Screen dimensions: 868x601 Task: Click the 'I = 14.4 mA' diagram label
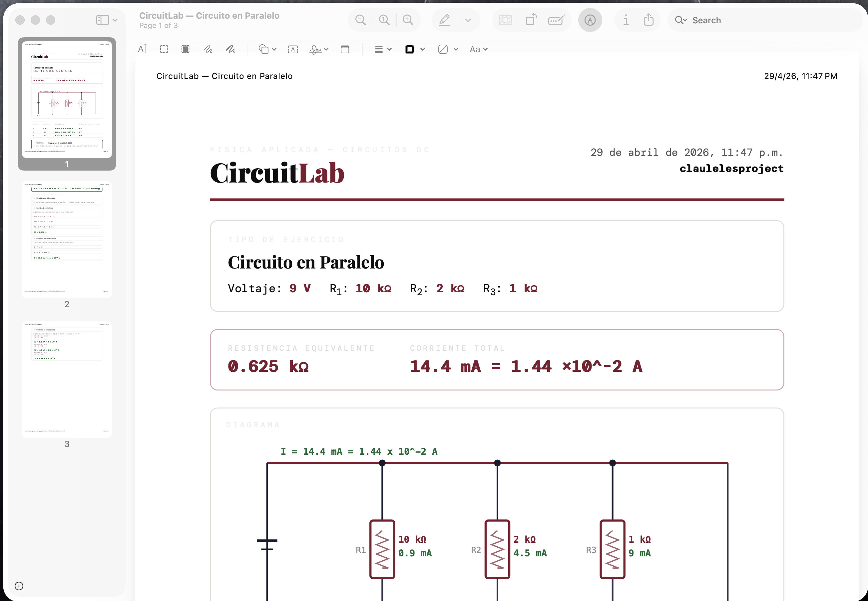click(359, 451)
